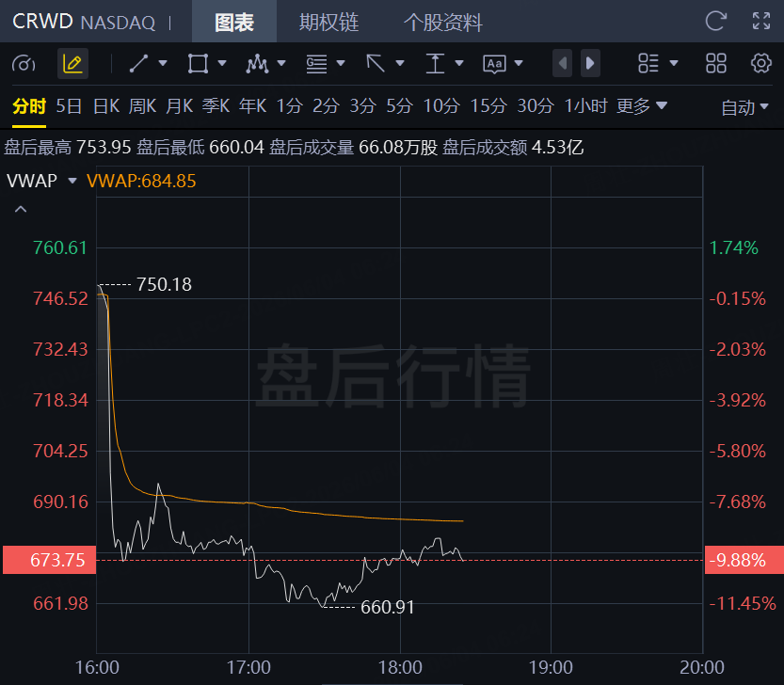
Task: Collapse the chart with the up caret
Action: [21, 209]
